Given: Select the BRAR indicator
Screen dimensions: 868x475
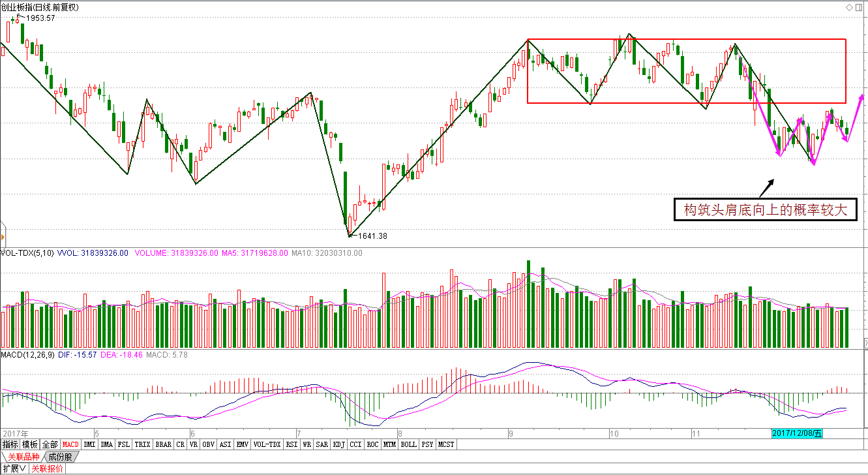Looking at the screenshot, I should (163, 444).
